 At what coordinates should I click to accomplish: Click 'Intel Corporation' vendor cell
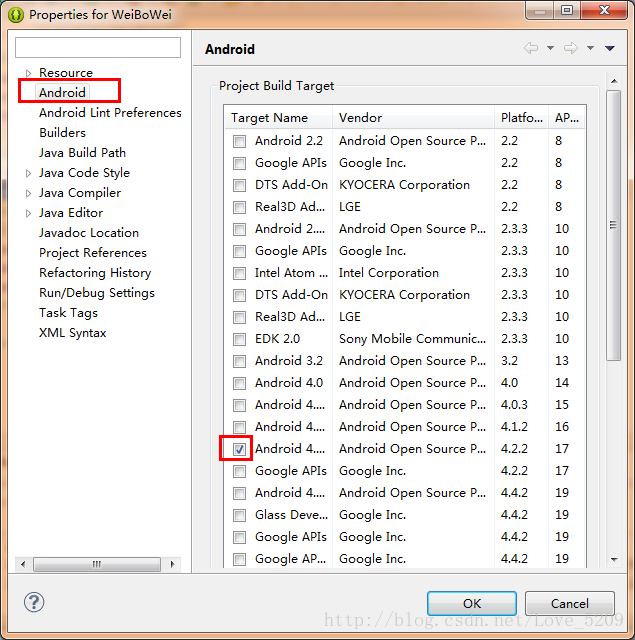(389, 273)
